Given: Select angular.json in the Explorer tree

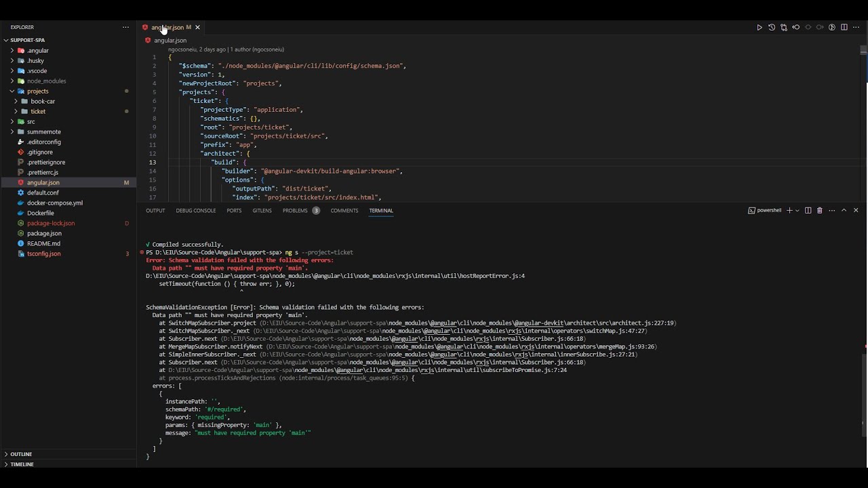Looking at the screenshot, I should (68, 182).
